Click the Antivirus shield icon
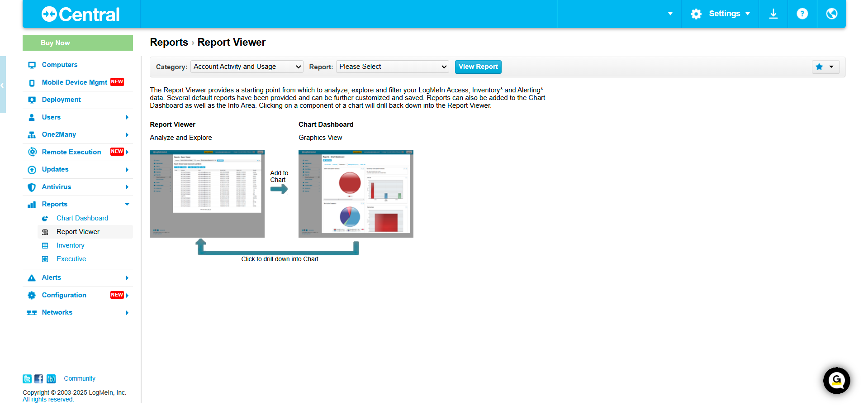The image size is (868, 411). [x=32, y=187]
